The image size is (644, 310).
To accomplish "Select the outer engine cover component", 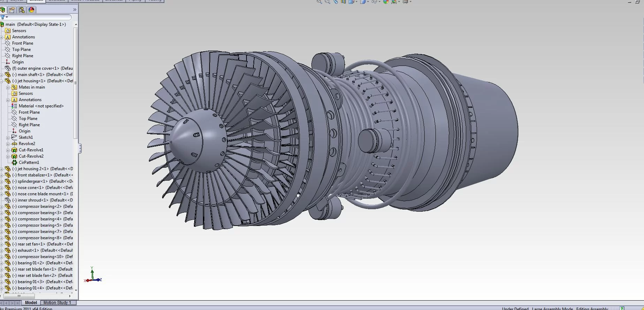I will 42,68.
